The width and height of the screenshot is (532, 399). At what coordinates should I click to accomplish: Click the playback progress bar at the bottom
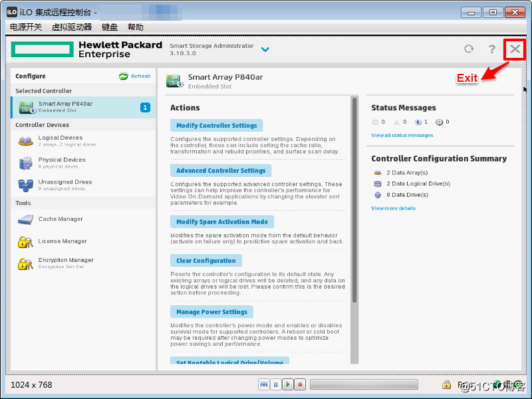pos(364,384)
